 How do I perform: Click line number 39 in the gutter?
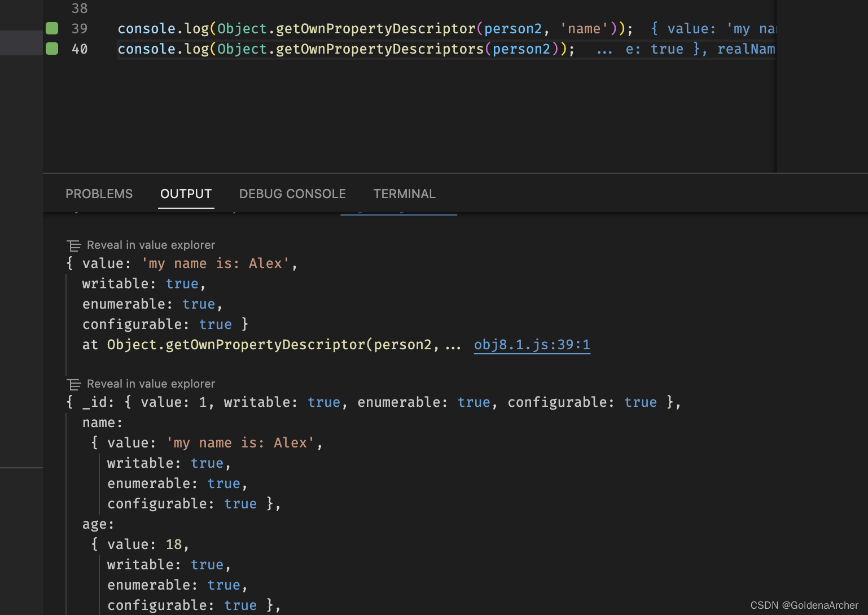coord(80,28)
